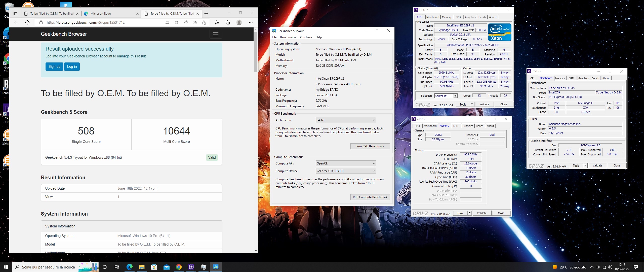Open notification center icon

[636, 267]
